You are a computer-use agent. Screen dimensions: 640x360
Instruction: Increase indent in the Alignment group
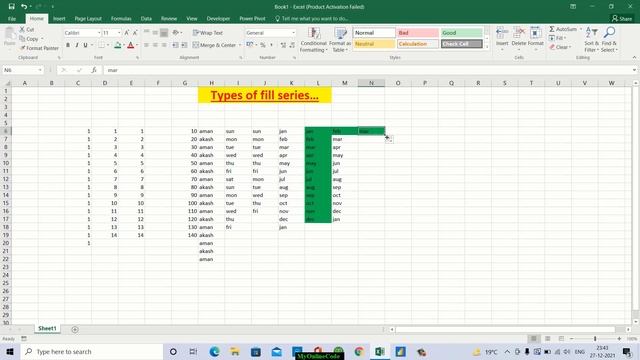point(184,45)
